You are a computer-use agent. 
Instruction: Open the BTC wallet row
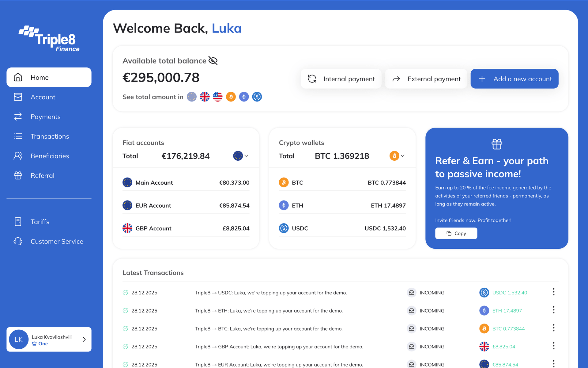click(342, 182)
